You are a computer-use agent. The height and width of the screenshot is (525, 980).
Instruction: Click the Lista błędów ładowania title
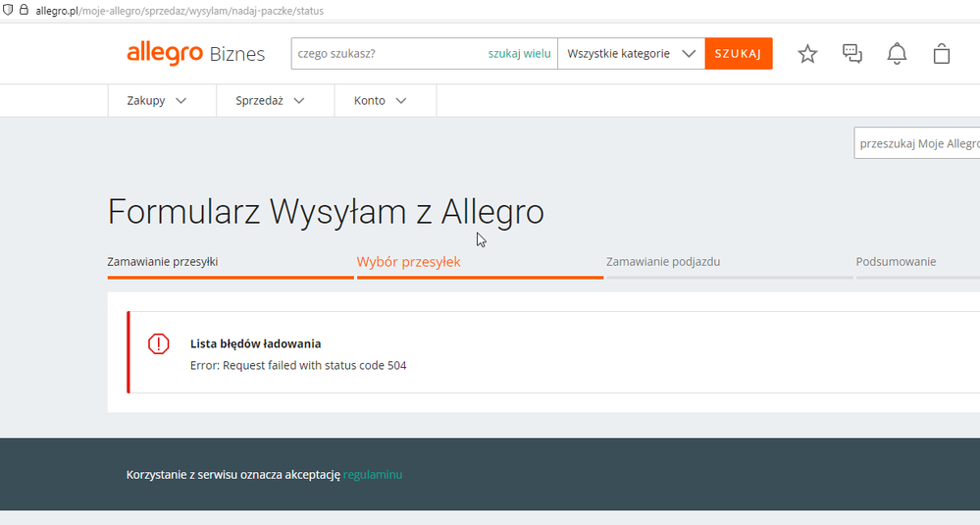coord(256,343)
